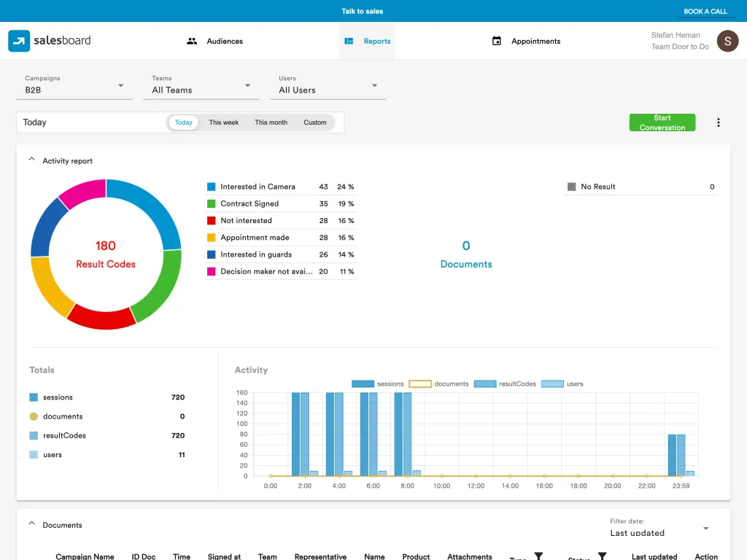Open the Appointments tab
The width and height of the screenshot is (747, 560).
[526, 42]
